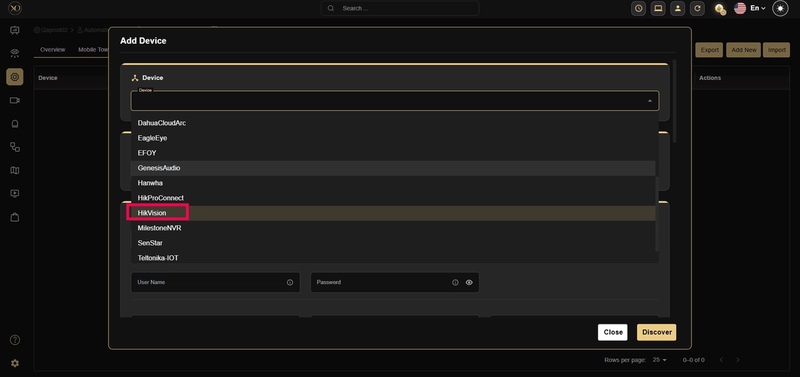800x377 pixels.
Task: Collapse the Device dropdown arrow
Action: [x=649, y=101]
